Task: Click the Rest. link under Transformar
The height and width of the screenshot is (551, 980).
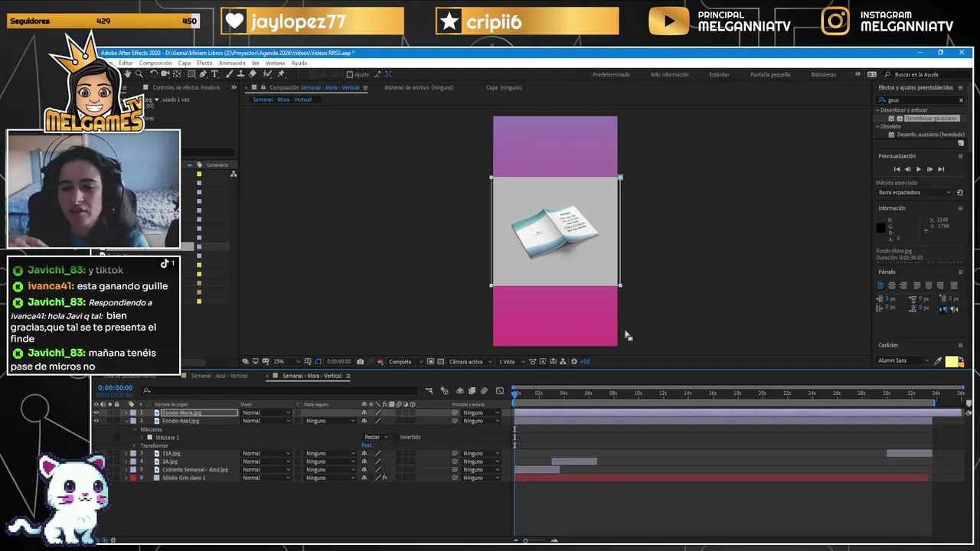Action: point(367,445)
